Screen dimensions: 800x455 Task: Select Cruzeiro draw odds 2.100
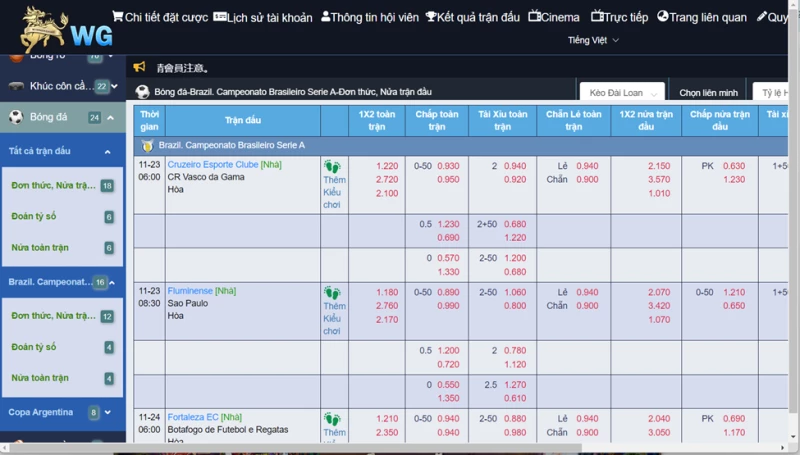point(387,193)
